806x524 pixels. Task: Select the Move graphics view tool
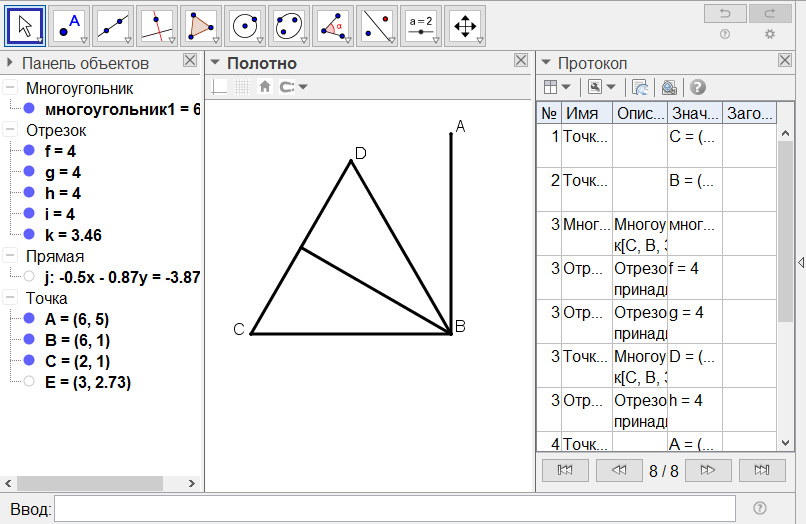point(465,26)
